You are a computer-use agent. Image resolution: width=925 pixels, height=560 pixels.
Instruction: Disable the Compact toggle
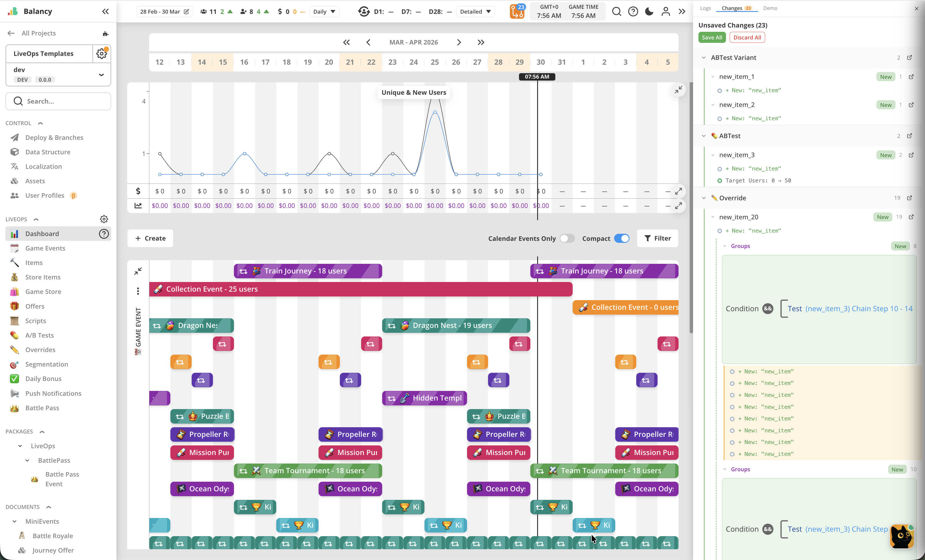point(622,239)
